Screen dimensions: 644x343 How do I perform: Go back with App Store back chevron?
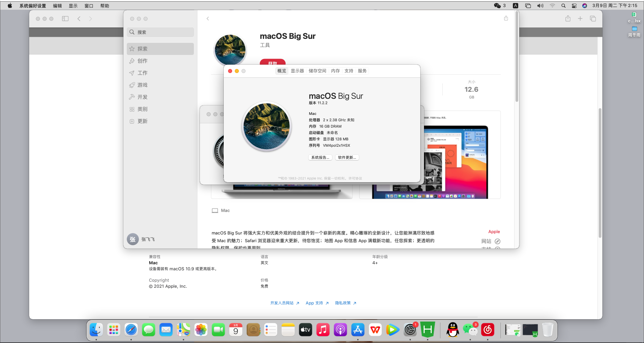[208, 18]
